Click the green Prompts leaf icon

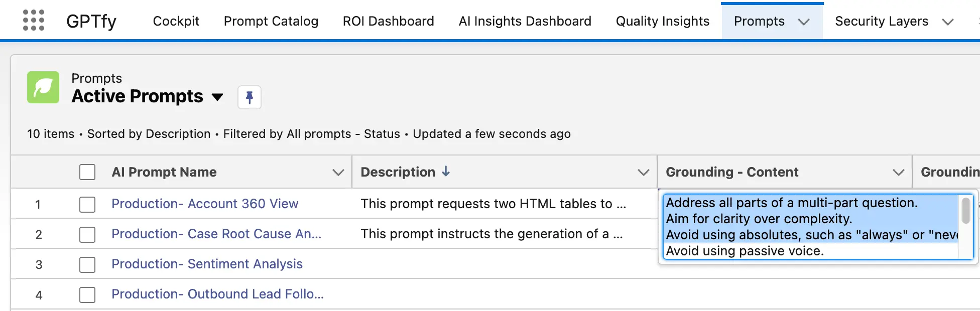point(43,87)
